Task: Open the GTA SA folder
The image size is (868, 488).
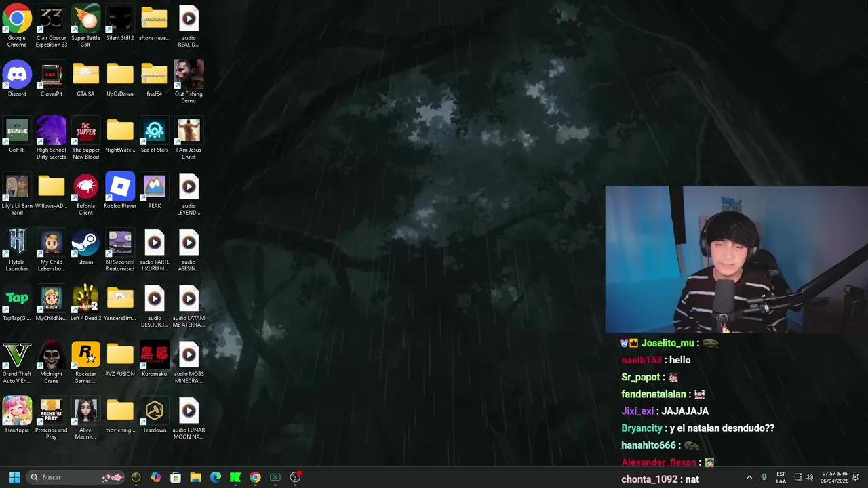Action: coord(85,79)
